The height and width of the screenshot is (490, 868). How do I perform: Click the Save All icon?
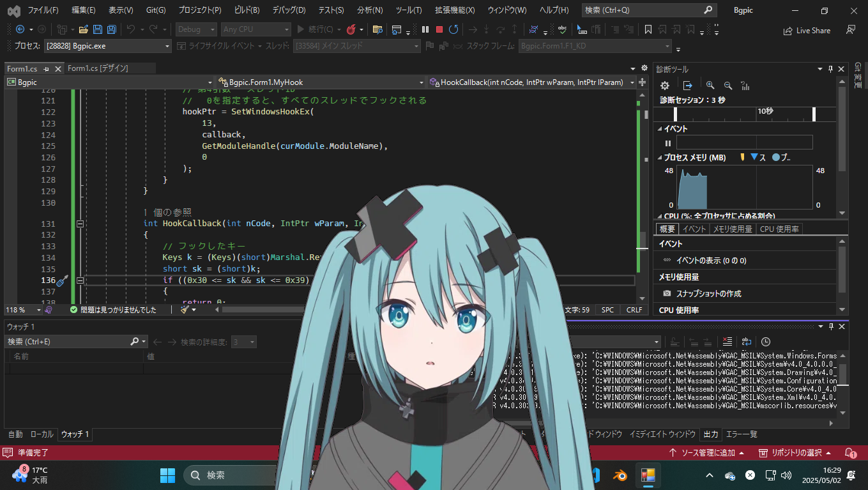(x=111, y=29)
